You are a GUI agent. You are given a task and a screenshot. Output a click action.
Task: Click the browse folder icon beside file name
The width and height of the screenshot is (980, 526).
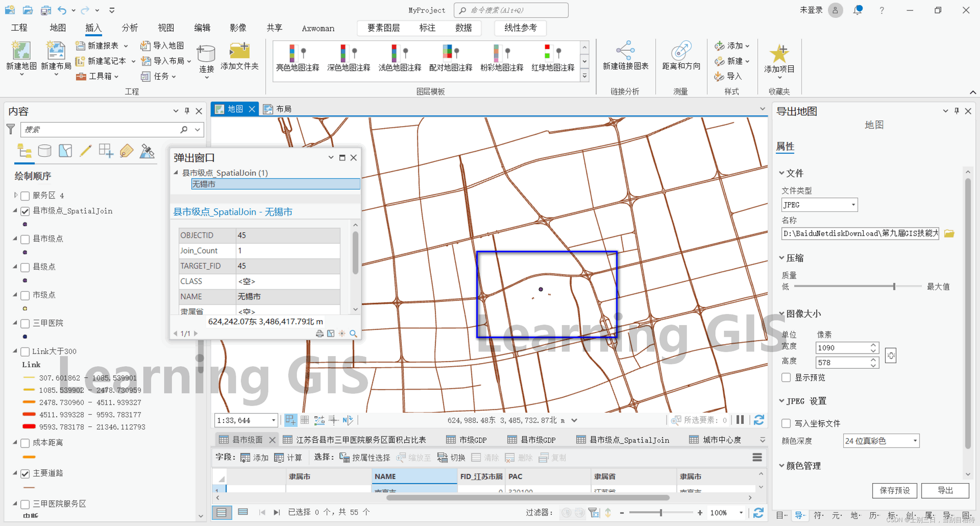pos(949,233)
